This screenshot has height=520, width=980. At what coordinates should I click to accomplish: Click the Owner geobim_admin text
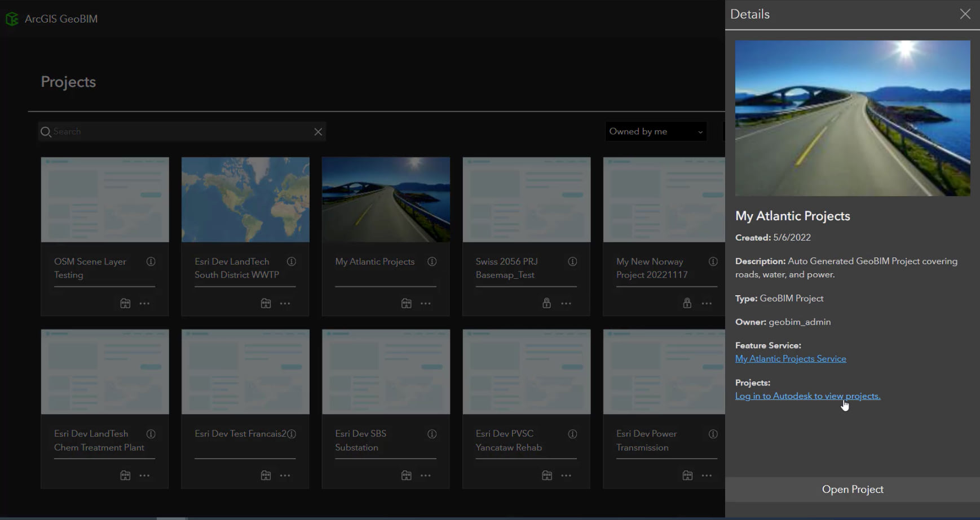pos(783,322)
